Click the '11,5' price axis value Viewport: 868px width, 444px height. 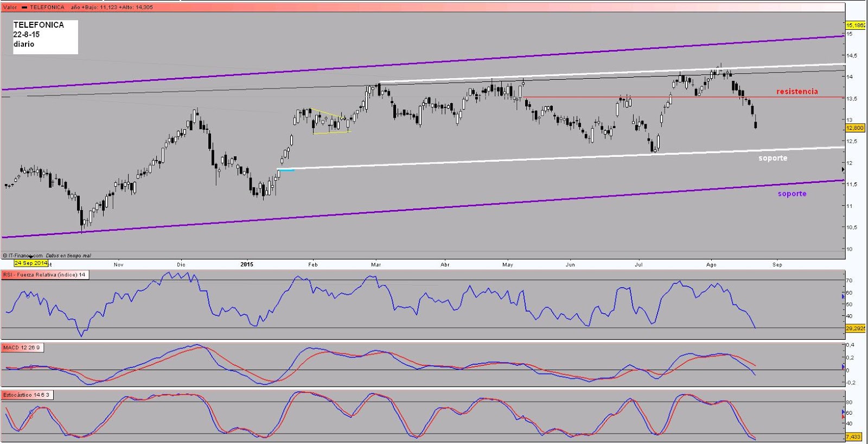pyautogui.click(x=852, y=185)
